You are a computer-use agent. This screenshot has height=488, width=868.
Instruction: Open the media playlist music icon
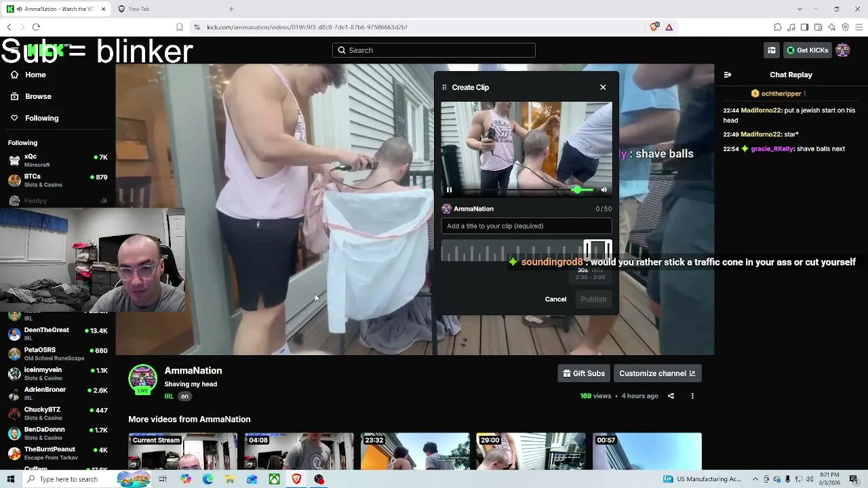(791, 27)
